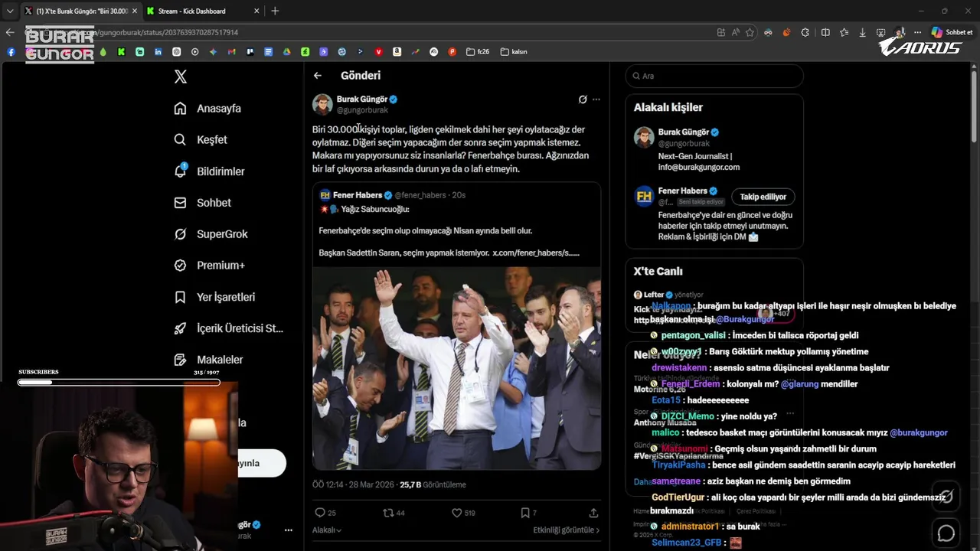Click browser Extensions puzzle icon
This screenshot has height=551, width=980.
[805, 32]
